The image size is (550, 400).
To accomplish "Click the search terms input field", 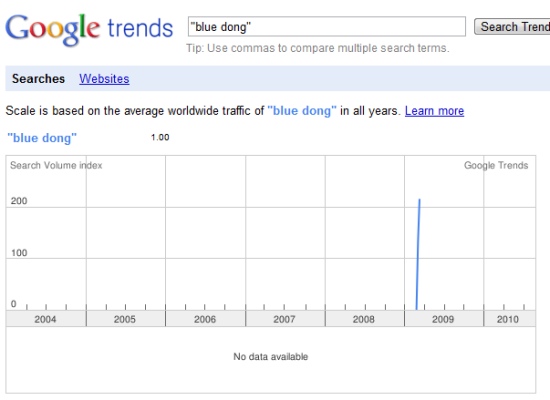I will pyautogui.click(x=327, y=26).
